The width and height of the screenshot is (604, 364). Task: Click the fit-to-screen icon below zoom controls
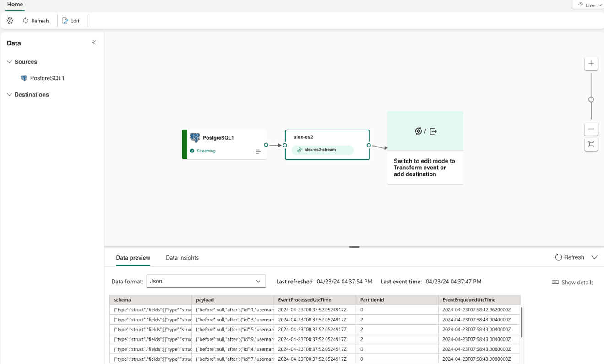[x=591, y=144]
